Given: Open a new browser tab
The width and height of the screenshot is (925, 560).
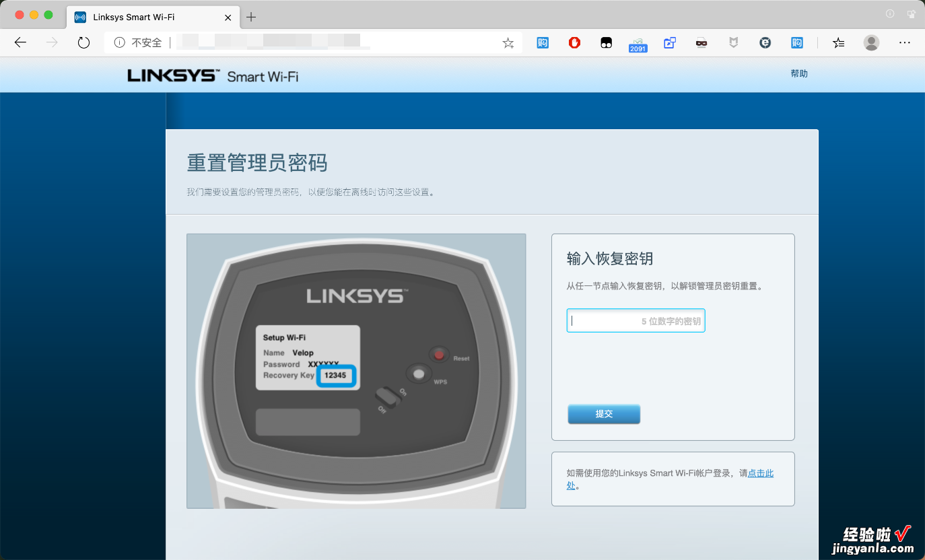Looking at the screenshot, I should pyautogui.click(x=251, y=17).
